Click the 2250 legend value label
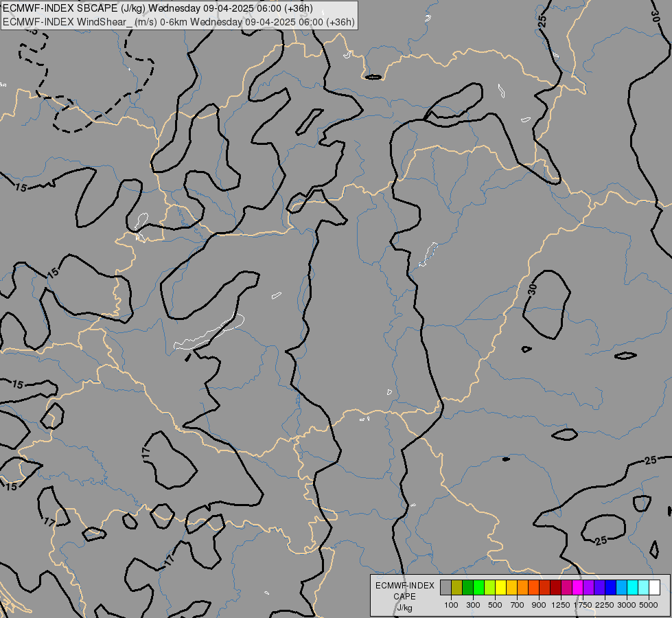This screenshot has height=618, width=672. 605,605
